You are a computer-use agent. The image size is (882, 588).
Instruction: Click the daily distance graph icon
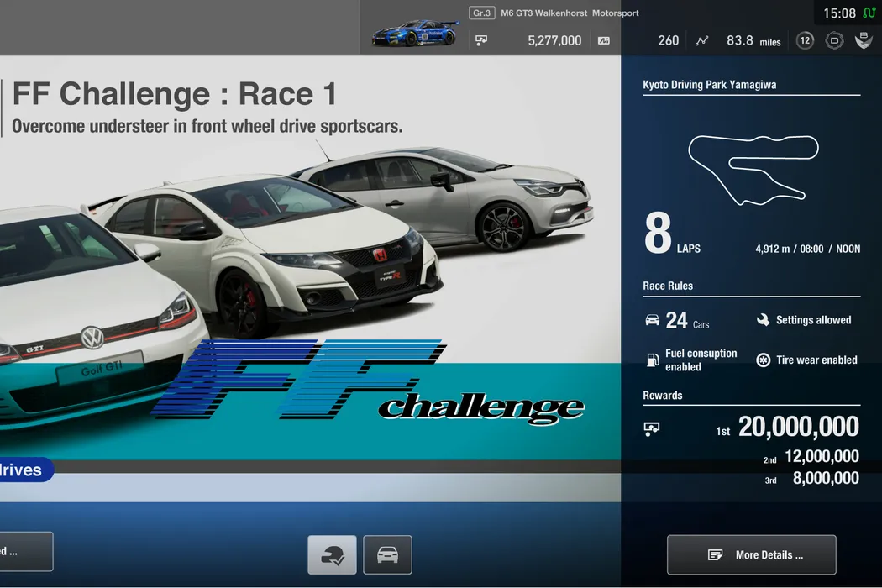pos(702,40)
